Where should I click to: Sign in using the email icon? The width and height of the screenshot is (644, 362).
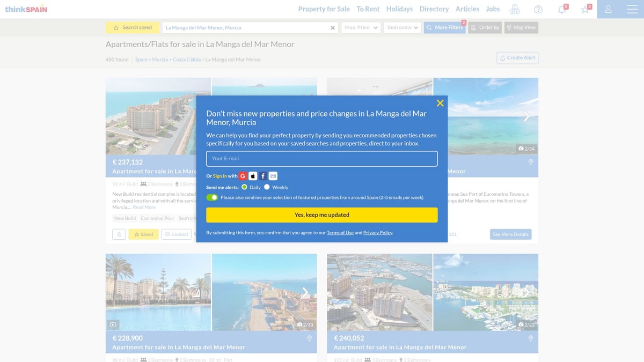pyautogui.click(x=273, y=175)
